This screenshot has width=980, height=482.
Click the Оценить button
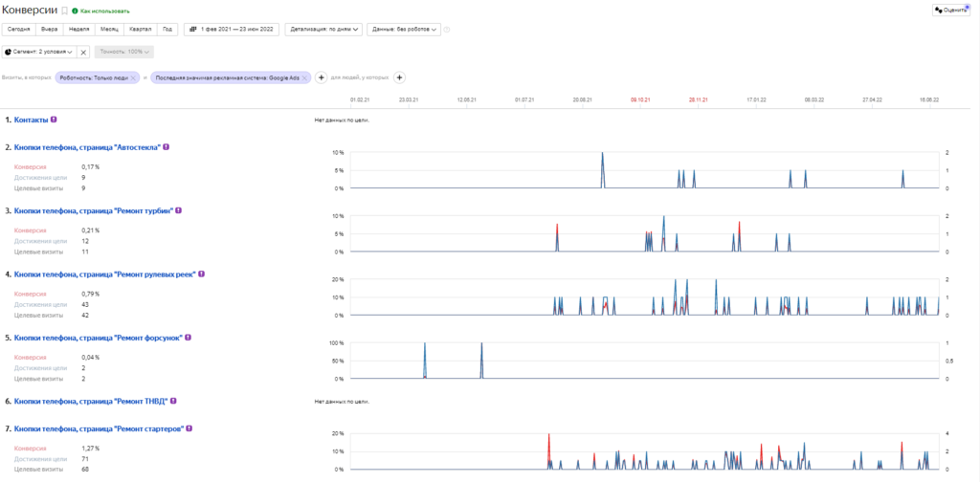point(950,11)
